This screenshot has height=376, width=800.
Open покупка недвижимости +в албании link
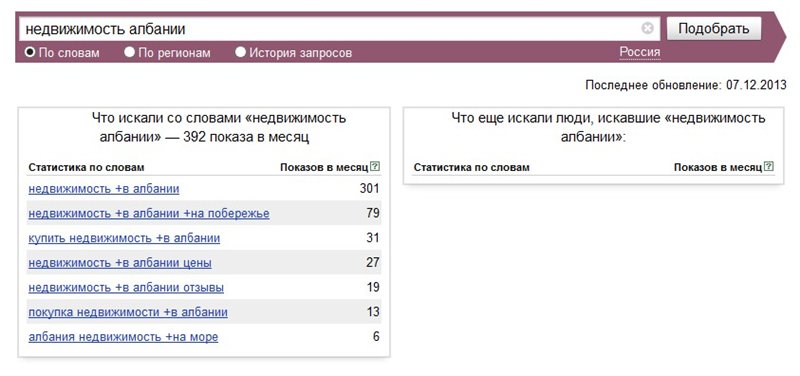128,312
